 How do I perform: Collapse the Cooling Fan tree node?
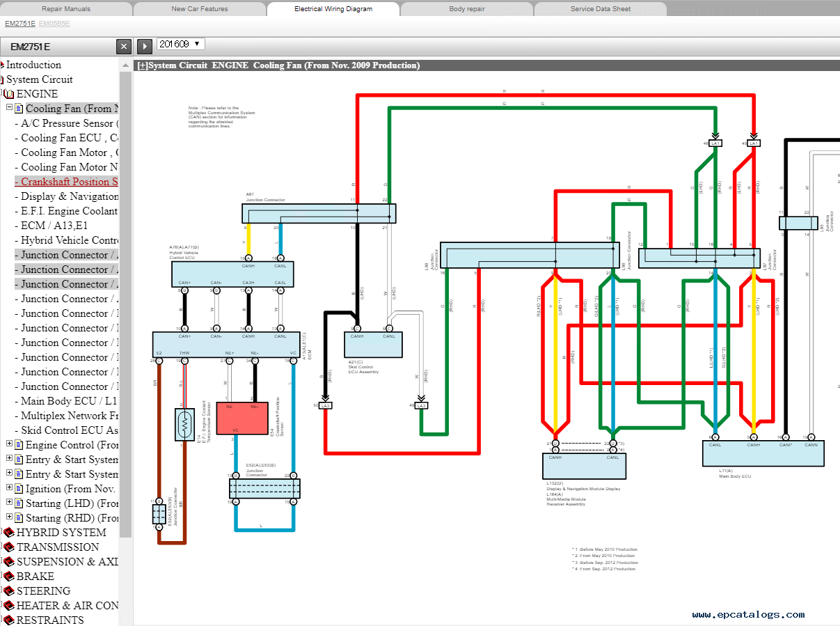[10, 108]
